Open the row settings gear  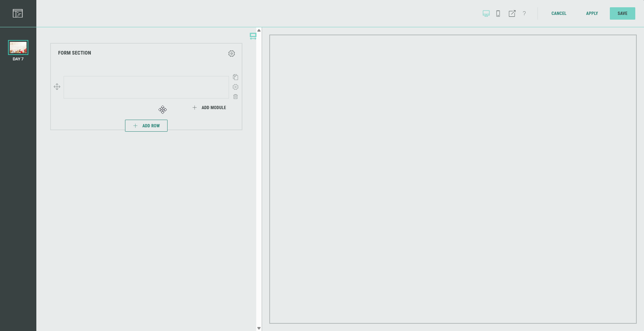coord(236,87)
